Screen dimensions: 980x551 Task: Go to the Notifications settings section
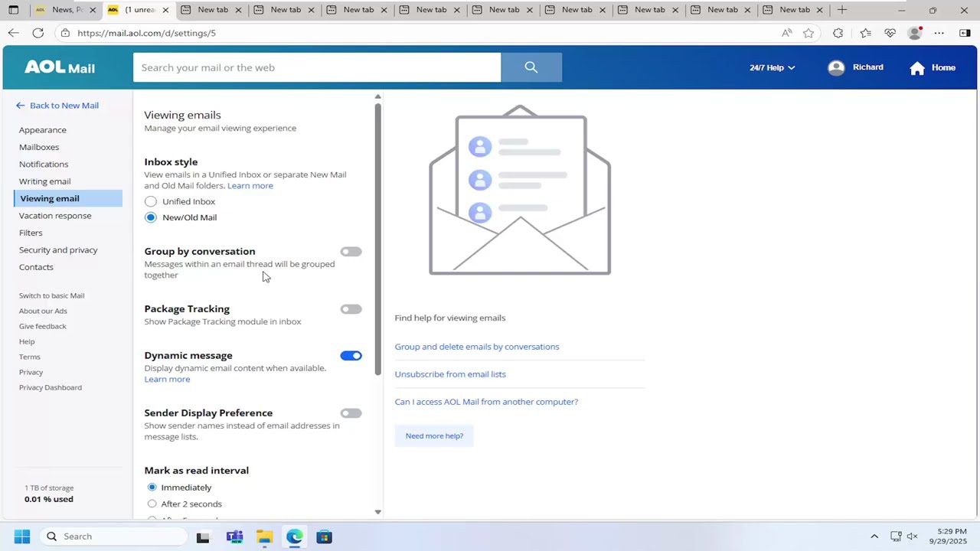[44, 164]
